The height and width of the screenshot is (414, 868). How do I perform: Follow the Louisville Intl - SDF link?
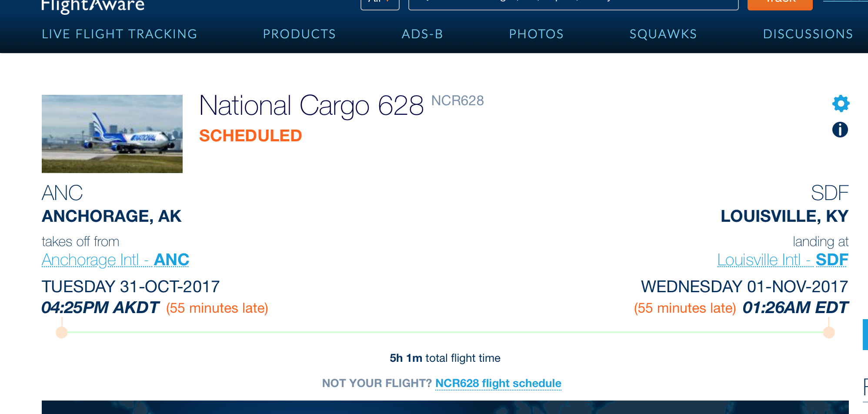[783, 260]
